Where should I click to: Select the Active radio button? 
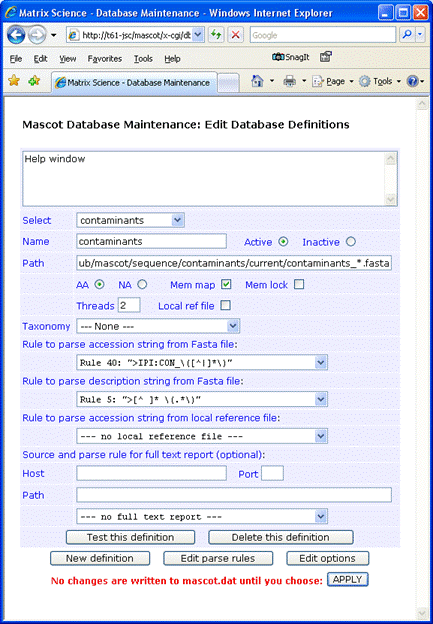tap(283, 242)
